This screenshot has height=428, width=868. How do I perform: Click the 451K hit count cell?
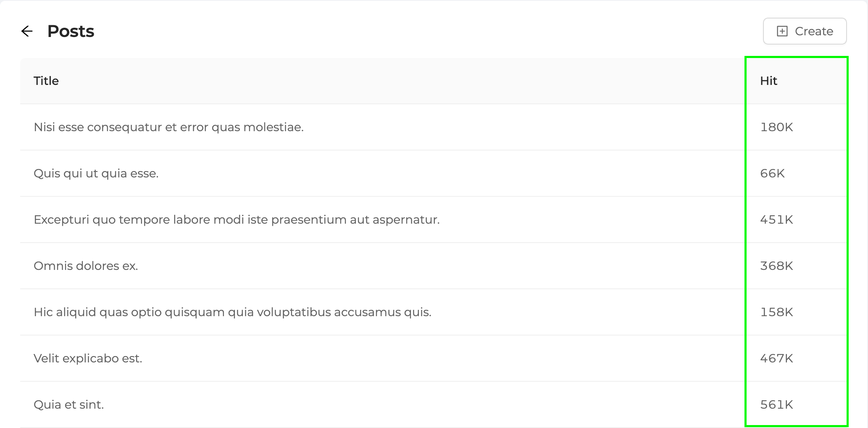tap(776, 219)
